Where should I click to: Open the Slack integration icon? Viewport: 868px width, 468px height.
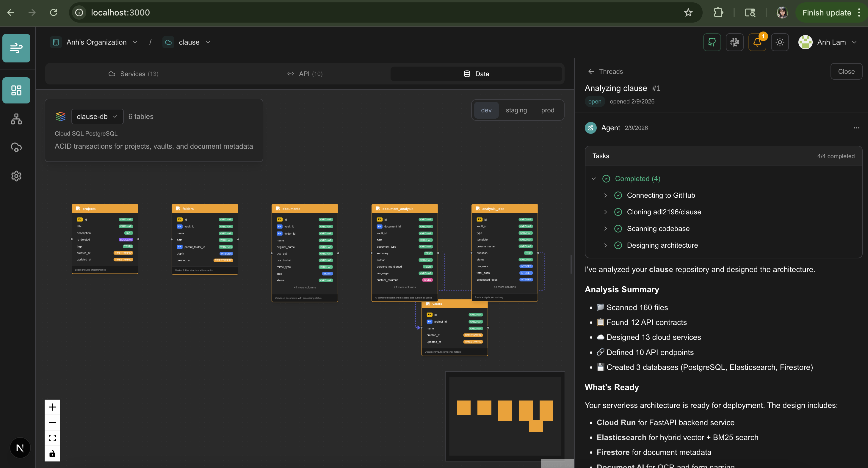pyautogui.click(x=734, y=42)
